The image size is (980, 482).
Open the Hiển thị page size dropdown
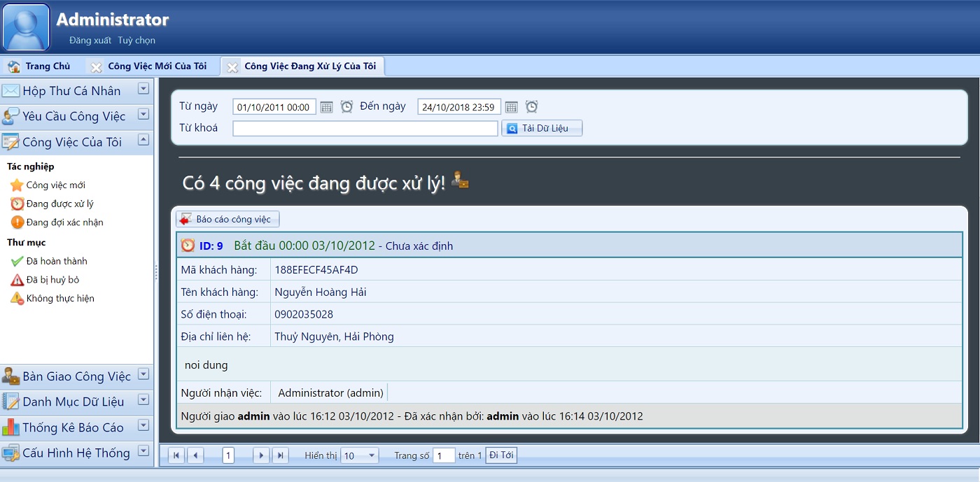(371, 455)
